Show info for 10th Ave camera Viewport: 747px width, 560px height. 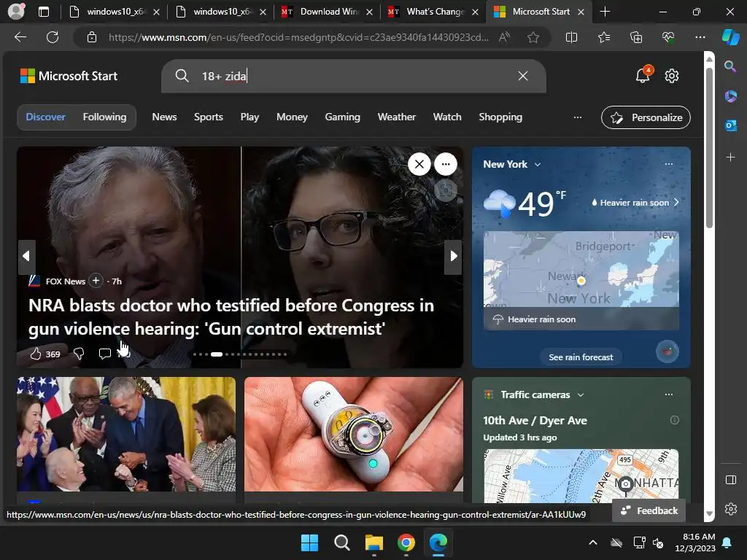(x=675, y=420)
